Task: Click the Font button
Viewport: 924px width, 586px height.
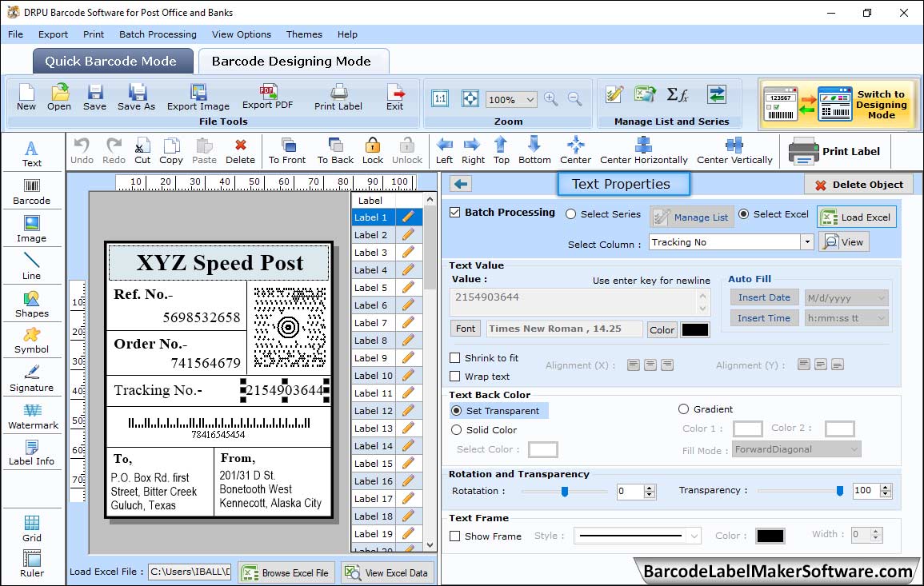Action: pos(466,329)
